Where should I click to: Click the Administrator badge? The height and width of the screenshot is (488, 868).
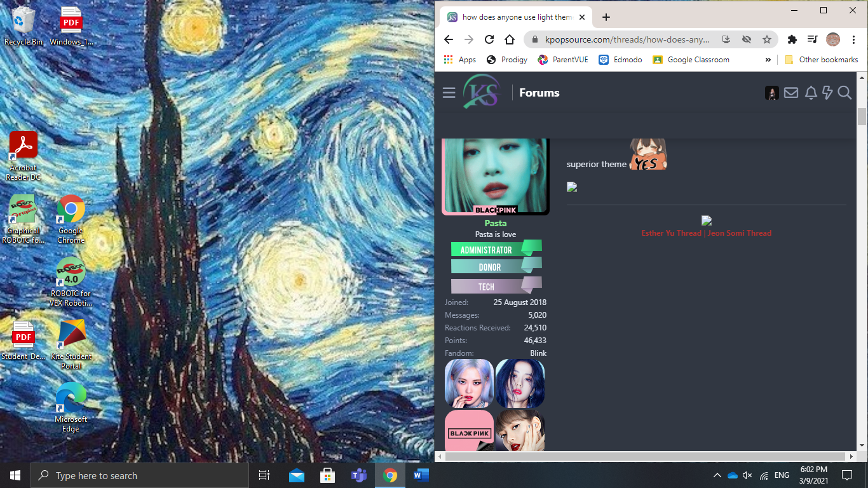point(496,248)
